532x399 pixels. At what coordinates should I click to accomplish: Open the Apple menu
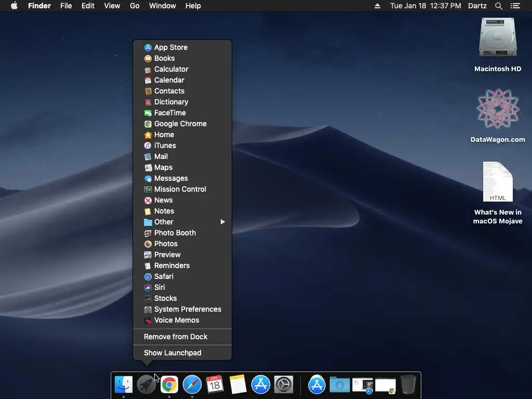click(14, 6)
